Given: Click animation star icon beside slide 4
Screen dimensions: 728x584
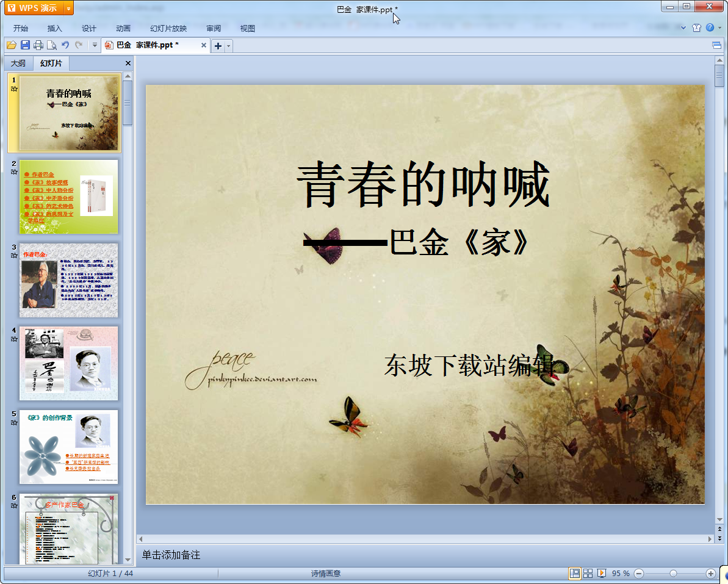Looking at the screenshot, I should tap(14, 339).
